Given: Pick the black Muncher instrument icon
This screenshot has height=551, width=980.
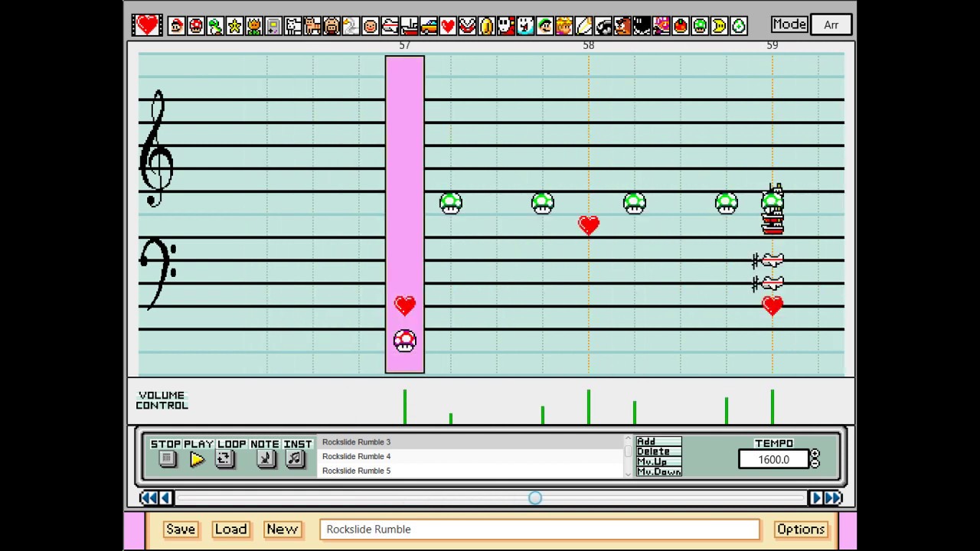Looking at the screenshot, I should (642, 26).
